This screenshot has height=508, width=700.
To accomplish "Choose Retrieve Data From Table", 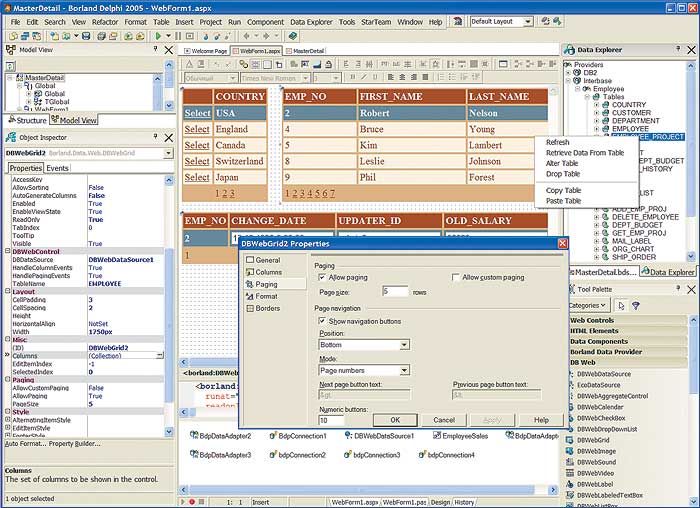I will click(x=585, y=153).
